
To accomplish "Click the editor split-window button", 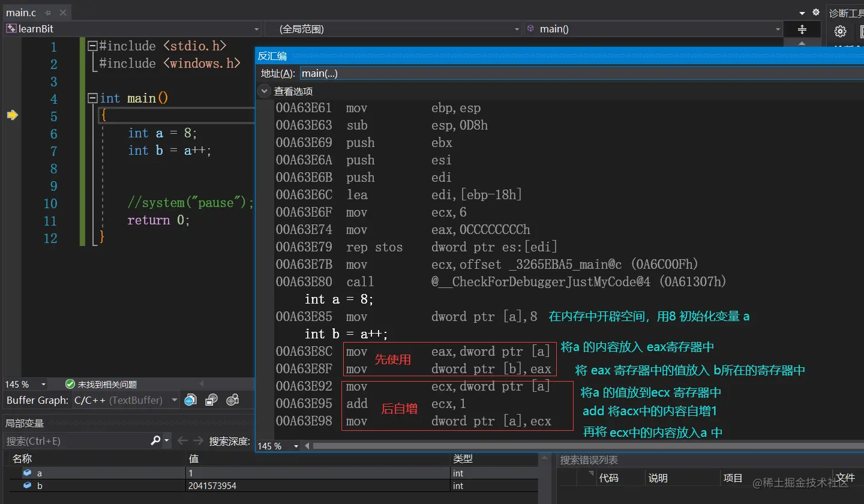I will pos(802,29).
